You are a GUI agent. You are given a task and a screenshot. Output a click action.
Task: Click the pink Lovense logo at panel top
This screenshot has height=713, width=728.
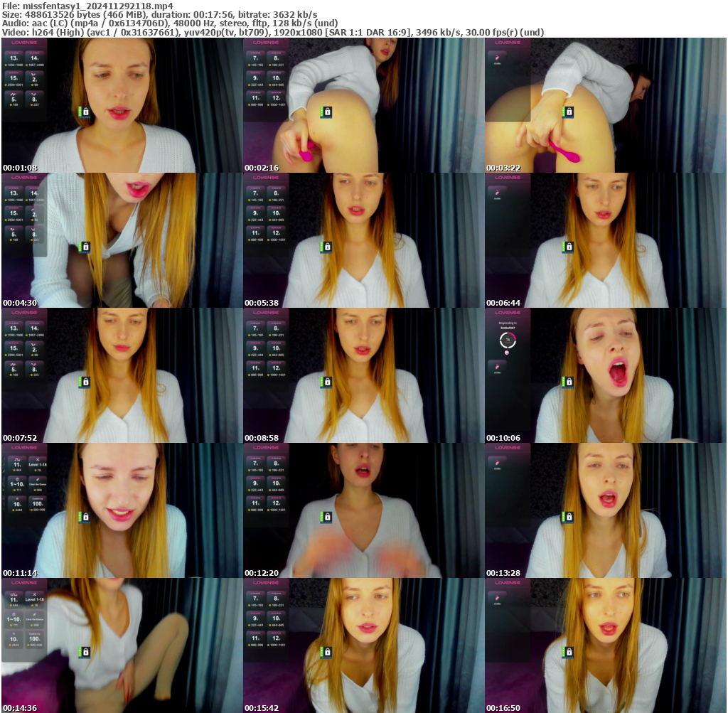(23, 43)
